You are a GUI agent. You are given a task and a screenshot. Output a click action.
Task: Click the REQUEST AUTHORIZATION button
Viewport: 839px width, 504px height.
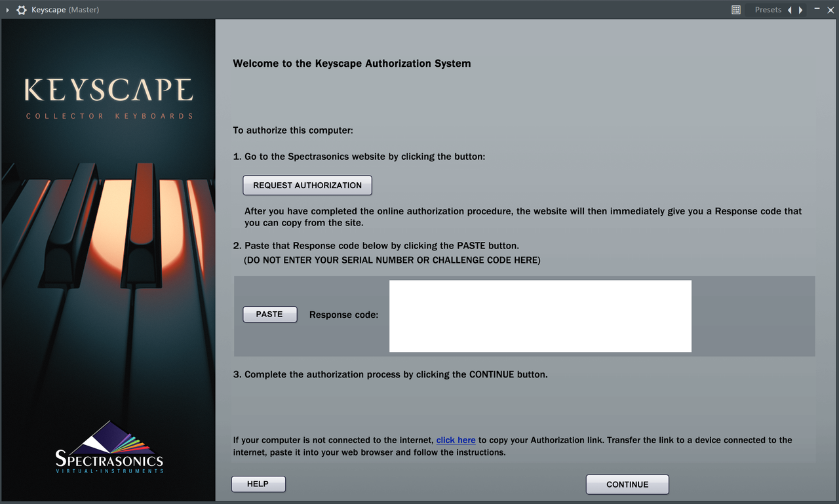pos(307,185)
